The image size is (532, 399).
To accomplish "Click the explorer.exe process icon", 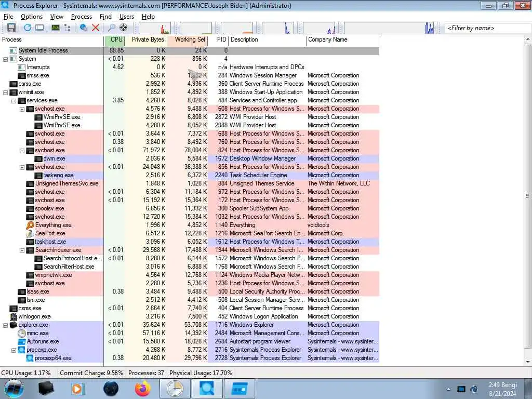I will pos(14,325).
